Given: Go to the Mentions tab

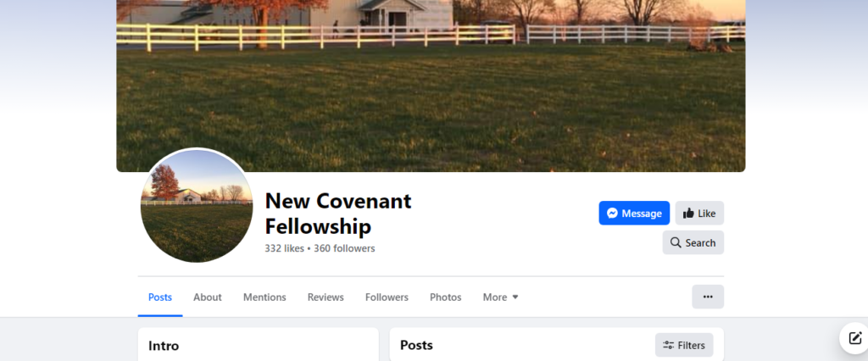Looking at the screenshot, I should 264,297.
